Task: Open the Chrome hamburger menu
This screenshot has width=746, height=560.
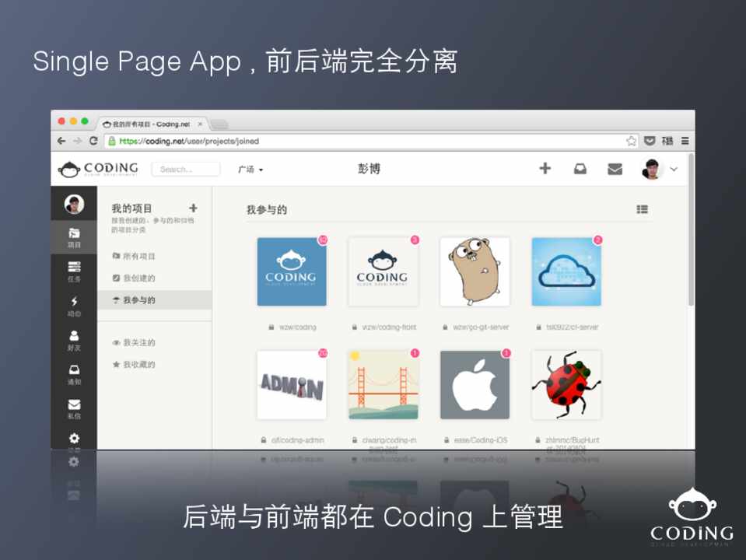Action: tap(685, 141)
